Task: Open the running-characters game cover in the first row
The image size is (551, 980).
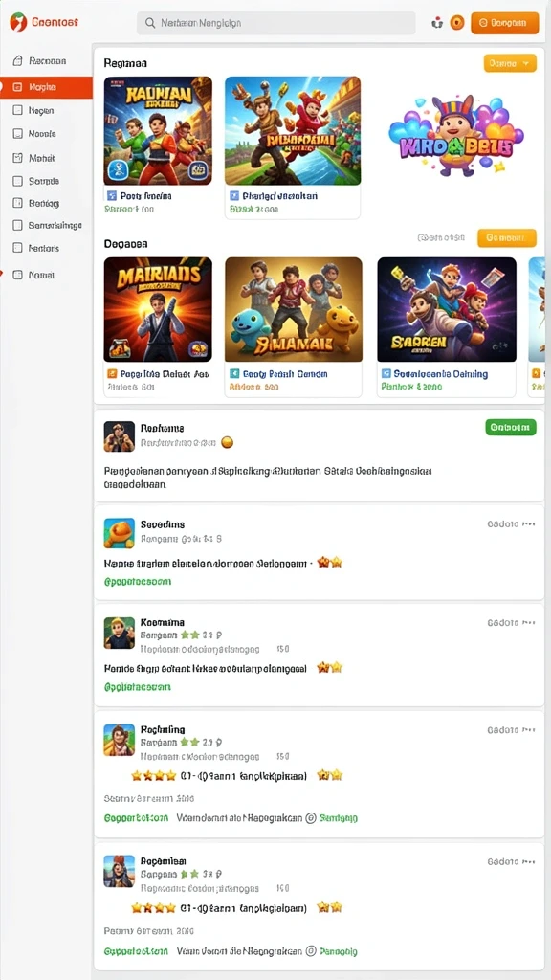Action: click(x=293, y=130)
